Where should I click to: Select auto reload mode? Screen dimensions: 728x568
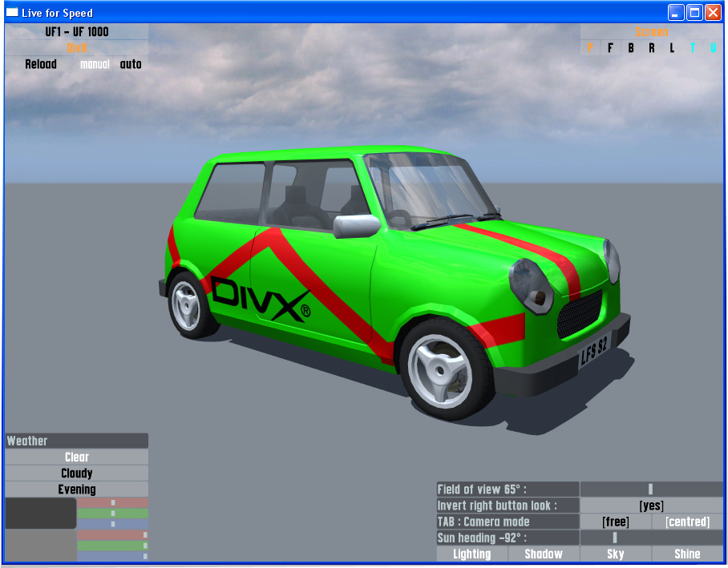click(x=131, y=64)
